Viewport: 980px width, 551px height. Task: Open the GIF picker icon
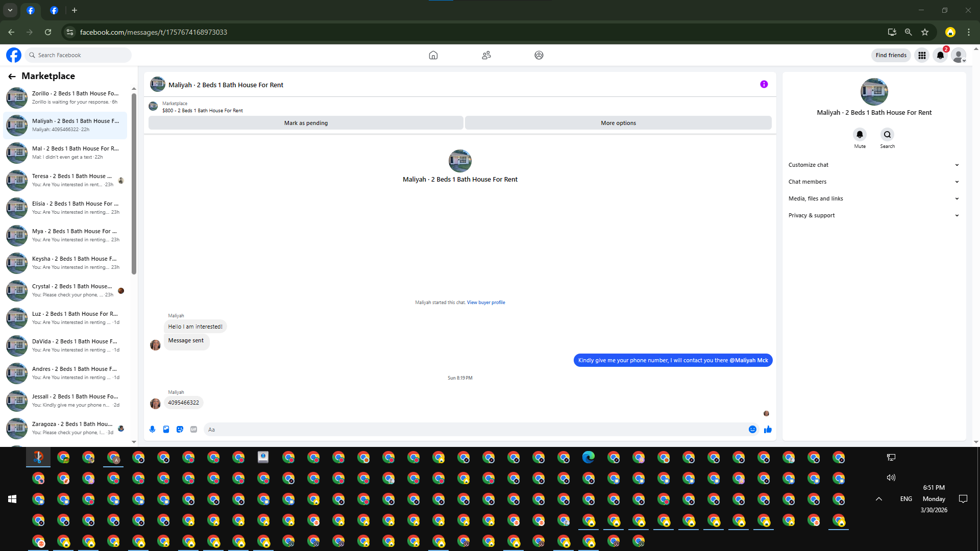tap(193, 430)
